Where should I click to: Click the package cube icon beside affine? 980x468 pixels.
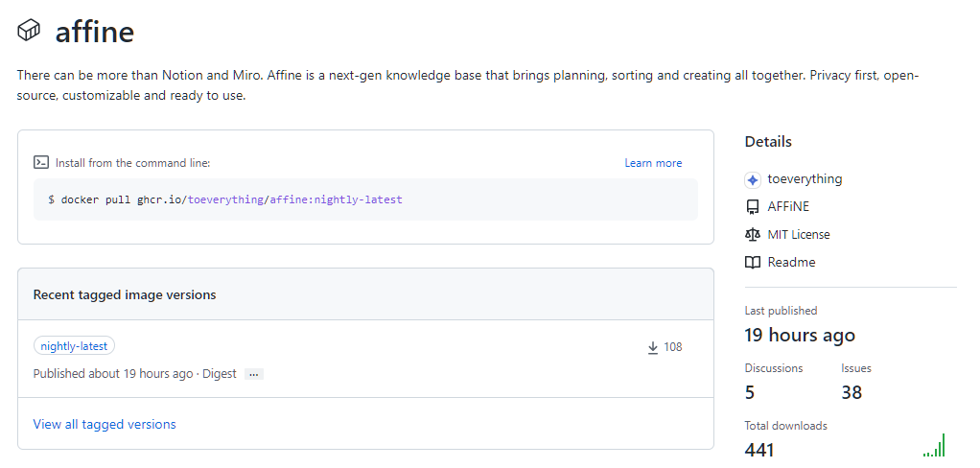click(x=29, y=30)
